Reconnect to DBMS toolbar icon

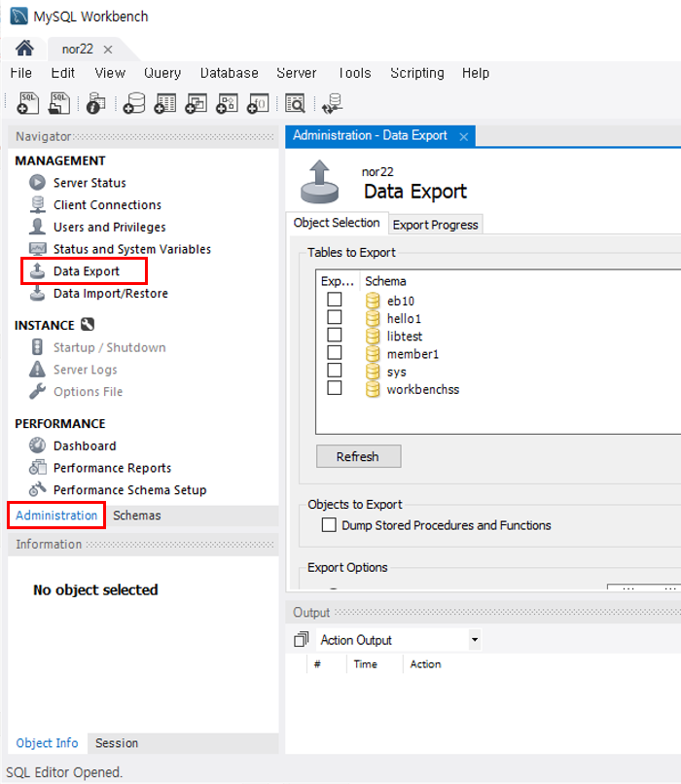click(332, 103)
